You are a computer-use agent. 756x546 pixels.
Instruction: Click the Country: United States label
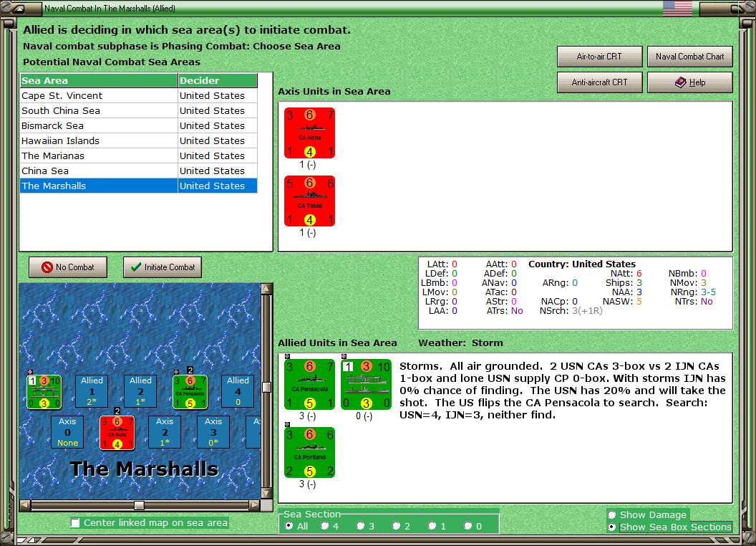[x=582, y=264]
